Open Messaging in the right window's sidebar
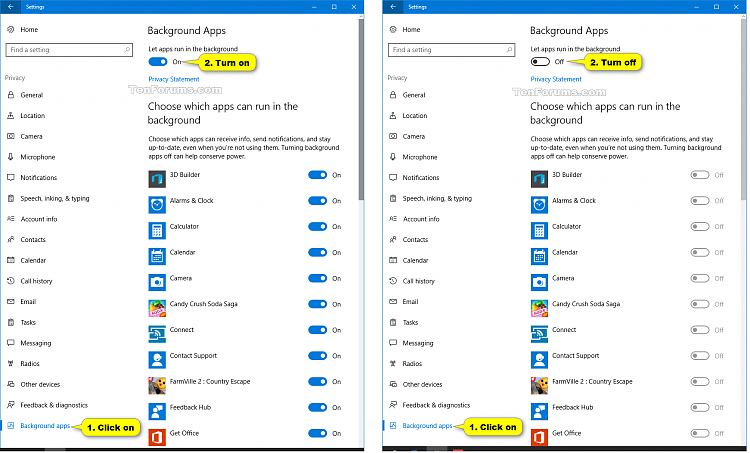The width and height of the screenshot is (750, 453). point(418,343)
